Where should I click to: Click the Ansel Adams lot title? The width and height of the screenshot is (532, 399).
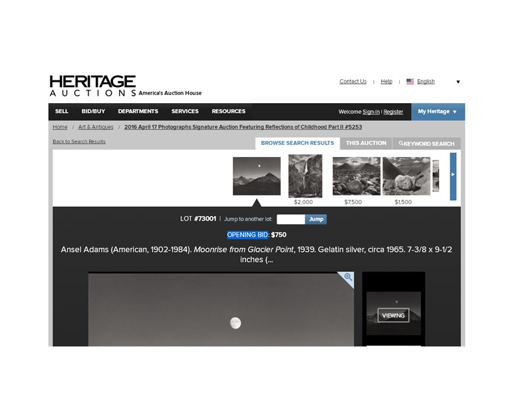(257, 255)
